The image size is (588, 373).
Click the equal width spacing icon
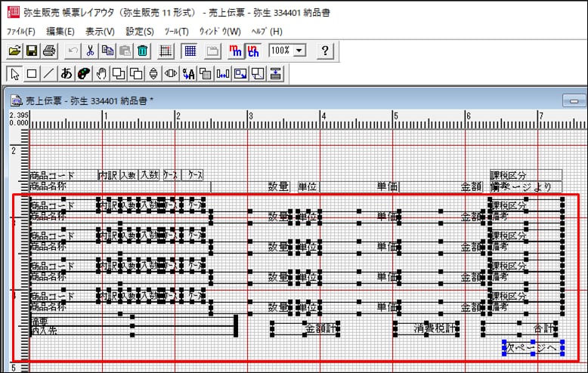click(x=223, y=74)
